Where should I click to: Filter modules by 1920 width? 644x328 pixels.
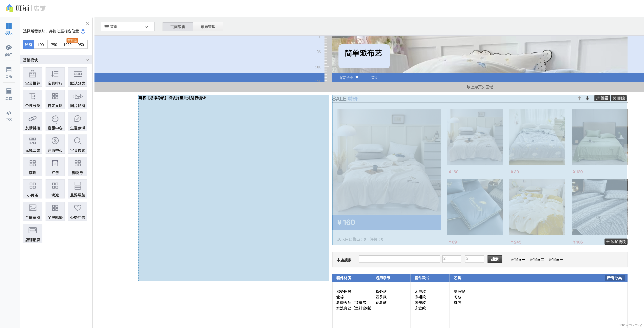[x=67, y=45]
